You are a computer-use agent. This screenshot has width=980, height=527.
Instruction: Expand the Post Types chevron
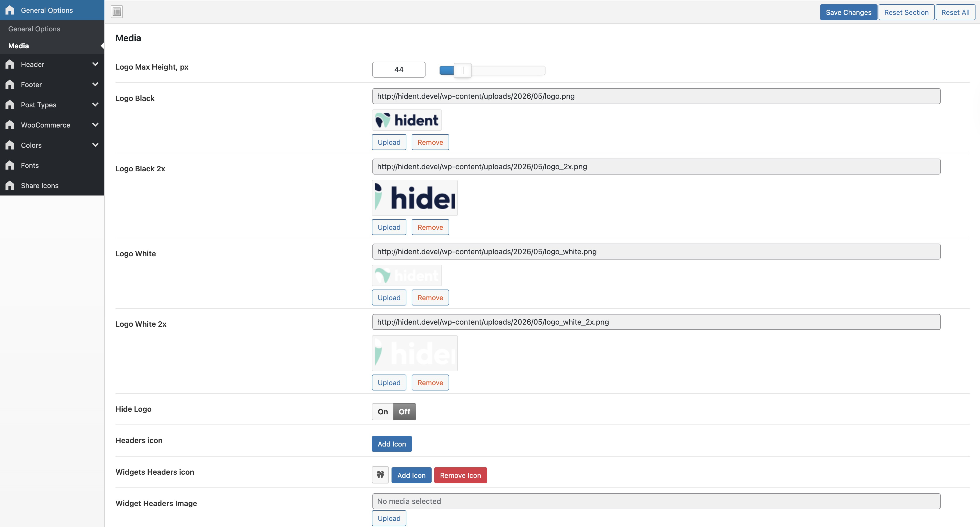pos(95,104)
